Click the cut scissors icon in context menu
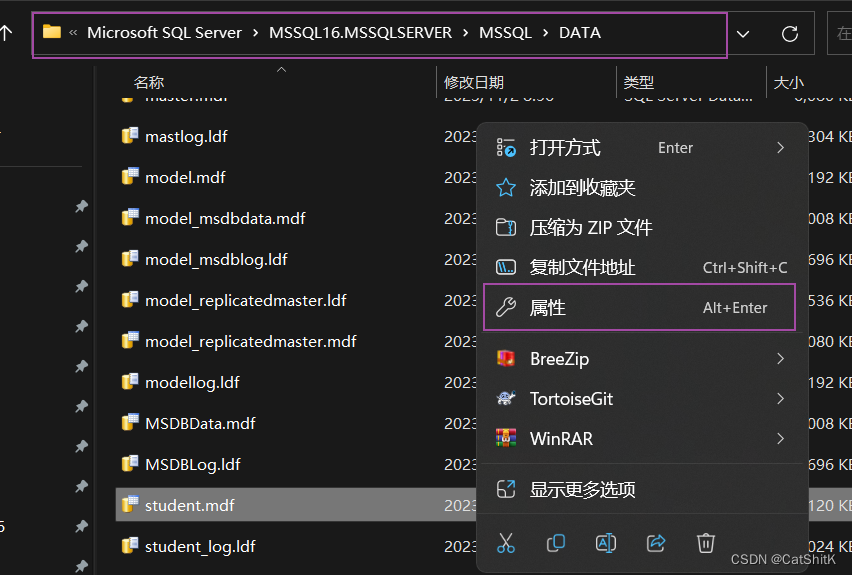This screenshot has height=575, width=852. pyautogui.click(x=505, y=543)
